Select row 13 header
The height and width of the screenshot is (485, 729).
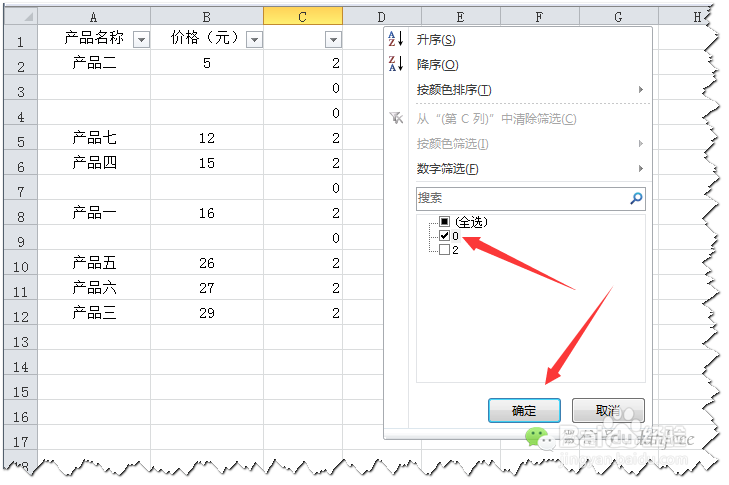21,338
